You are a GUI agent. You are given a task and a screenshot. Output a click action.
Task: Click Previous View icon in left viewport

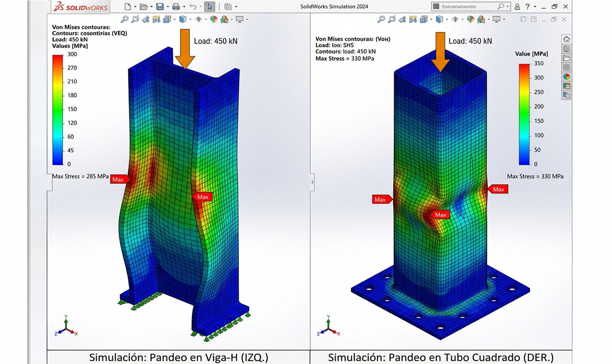[x=146, y=19]
